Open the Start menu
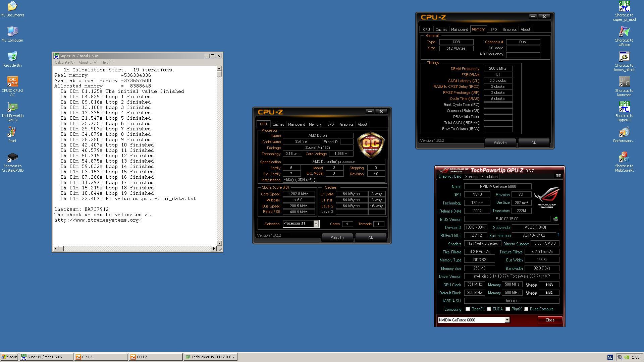Image resolution: width=644 pixels, height=362 pixels. (x=9, y=357)
